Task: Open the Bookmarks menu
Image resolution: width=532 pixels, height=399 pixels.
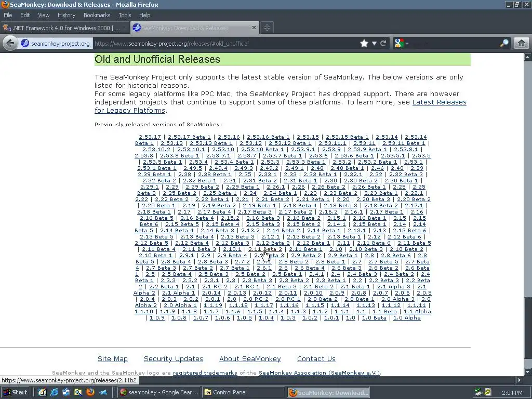Action: [x=97, y=15]
